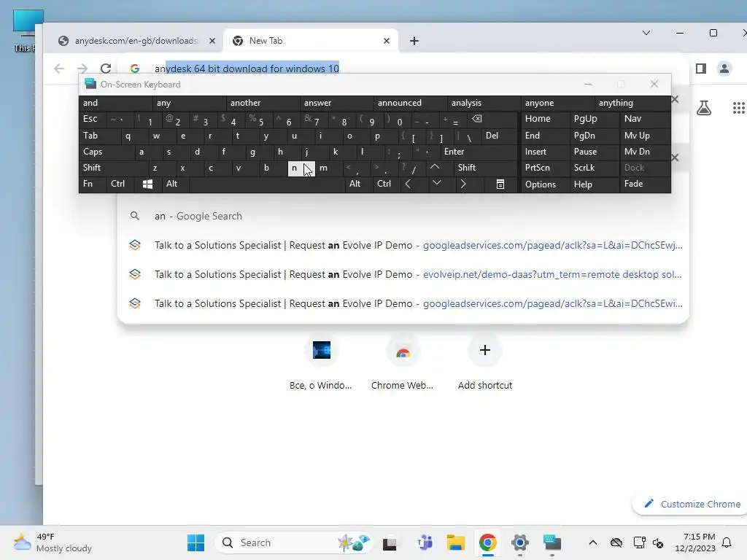Click the backspace key on On-Screen Keyboard

click(x=477, y=119)
